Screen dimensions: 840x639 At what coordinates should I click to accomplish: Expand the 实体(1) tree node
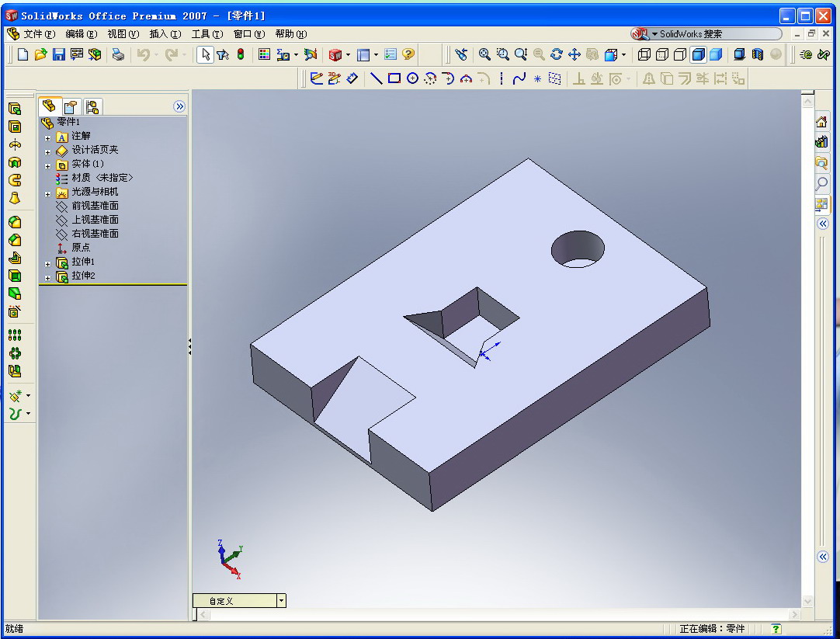tap(47, 166)
